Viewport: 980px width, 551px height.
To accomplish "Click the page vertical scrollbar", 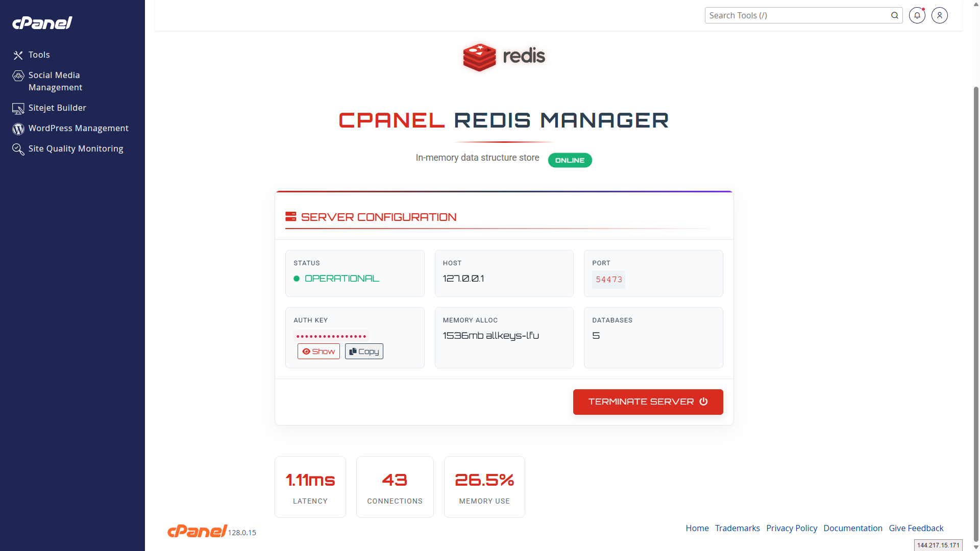I will point(976,306).
